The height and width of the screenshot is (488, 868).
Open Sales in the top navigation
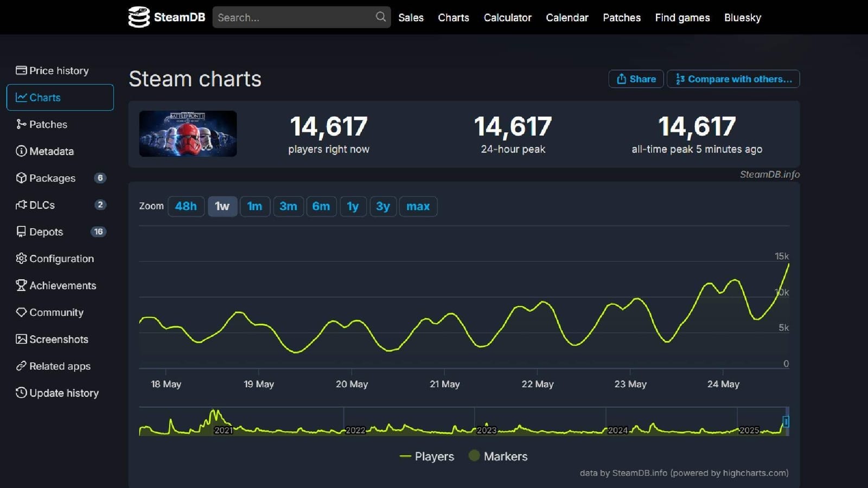click(x=411, y=17)
